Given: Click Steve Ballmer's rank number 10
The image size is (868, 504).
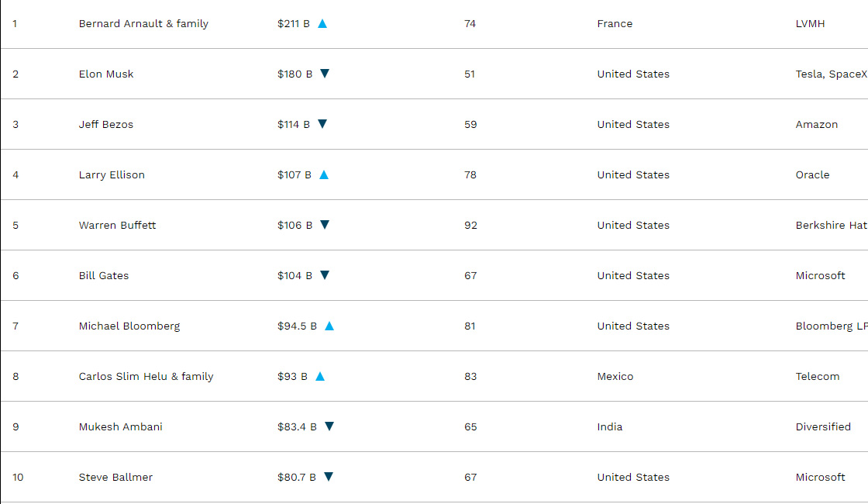Looking at the screenshot, I should point(18,478).
